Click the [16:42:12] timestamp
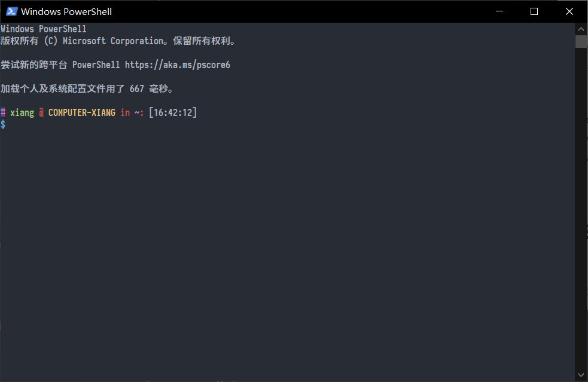 pyautogui.click(x=172, y=112)
